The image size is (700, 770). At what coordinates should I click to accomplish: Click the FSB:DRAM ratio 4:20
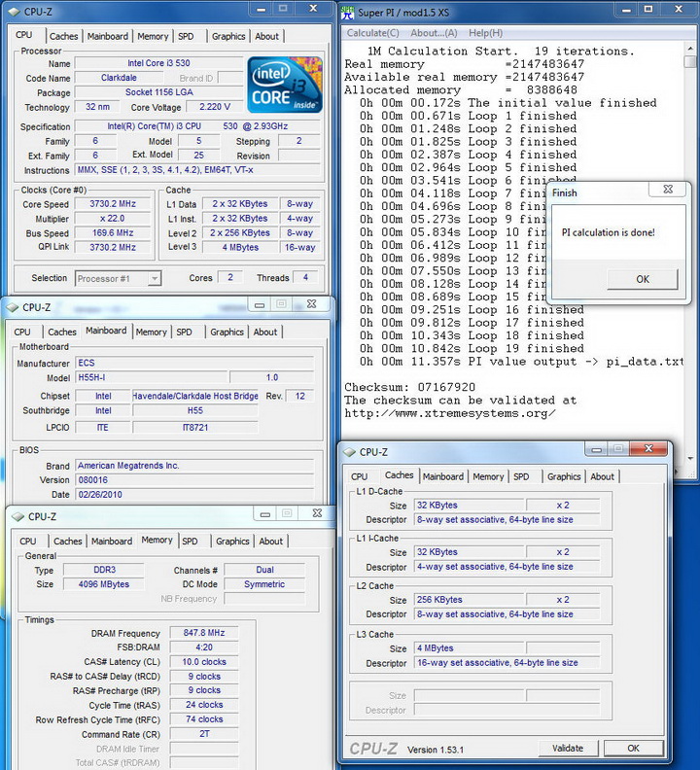[204, 647]
